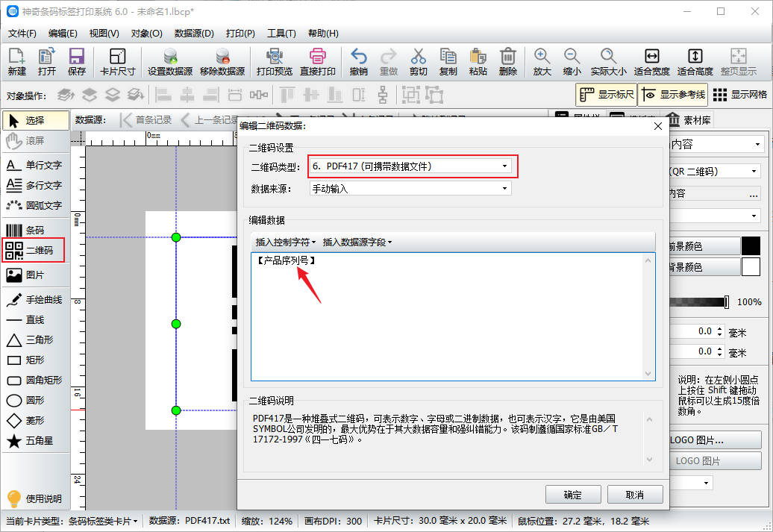Click 设置数据源 toolbar icon
The image size is (773, 532).
170,62
